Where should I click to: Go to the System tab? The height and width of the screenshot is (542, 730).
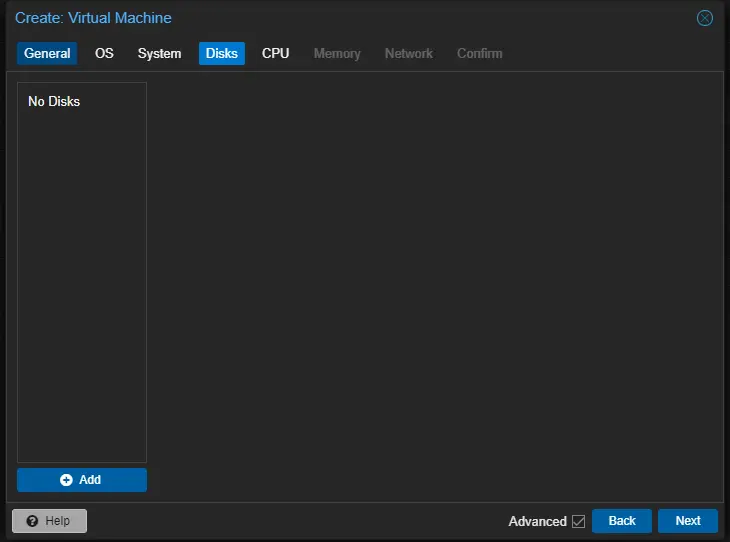(x=159, y=53)
